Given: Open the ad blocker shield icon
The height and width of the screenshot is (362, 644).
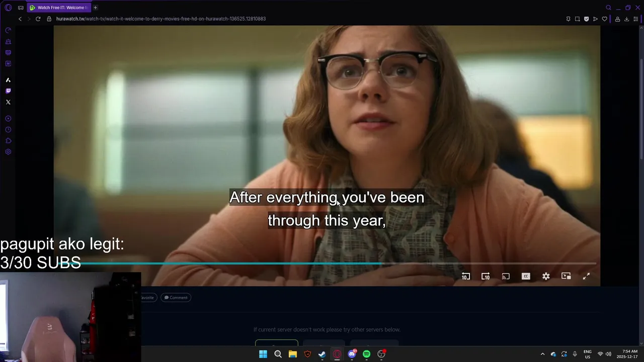Looking at the screenshot, I should click(586, 19).
